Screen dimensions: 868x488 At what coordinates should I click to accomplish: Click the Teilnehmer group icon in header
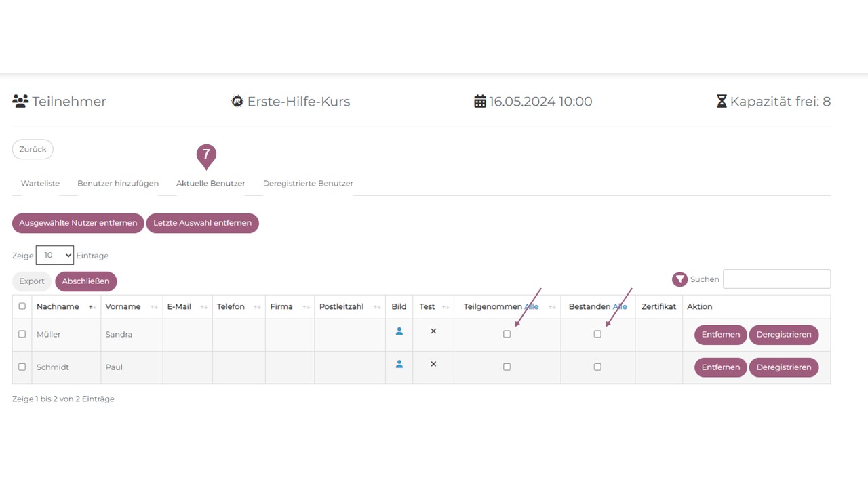click(20, 102)
